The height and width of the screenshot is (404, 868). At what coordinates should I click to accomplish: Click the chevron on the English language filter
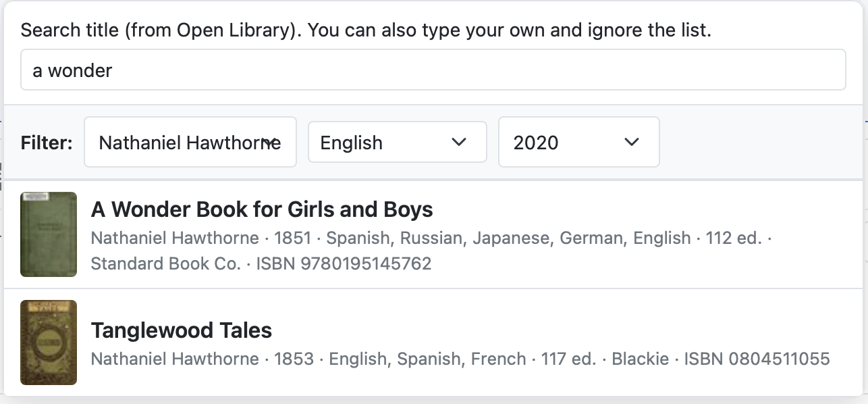pos(459,142)
